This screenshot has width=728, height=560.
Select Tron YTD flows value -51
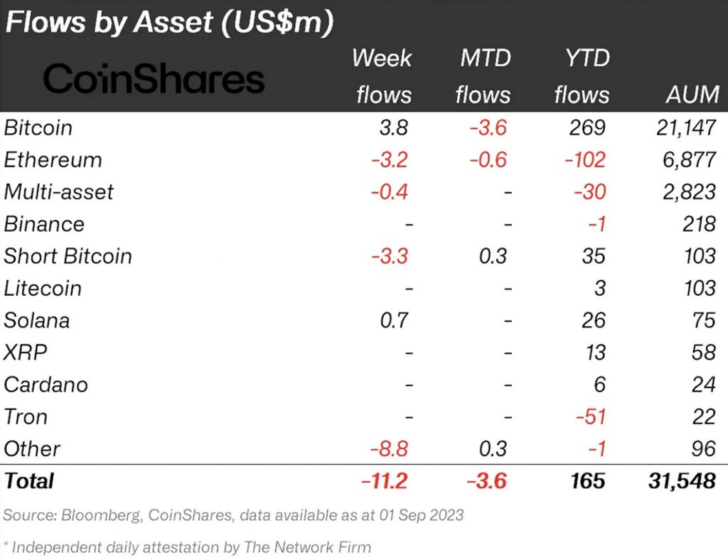pyautogui.click(x=591, y=416)
